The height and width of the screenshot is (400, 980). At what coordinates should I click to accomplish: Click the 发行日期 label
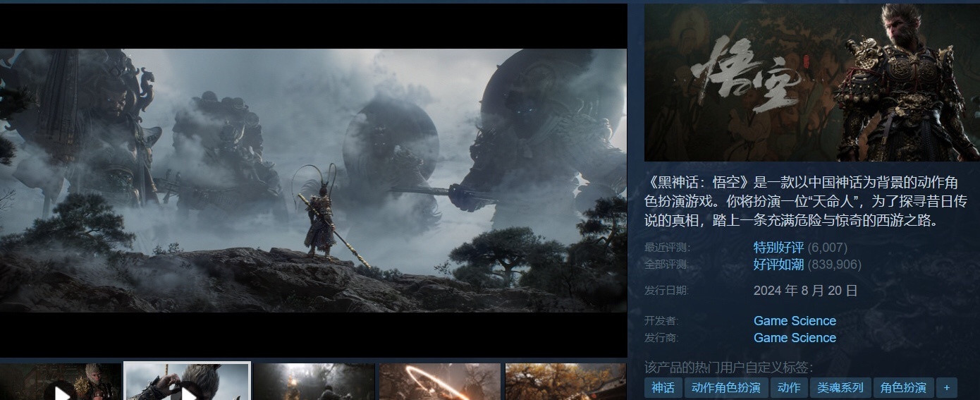[x=666, y=291]
